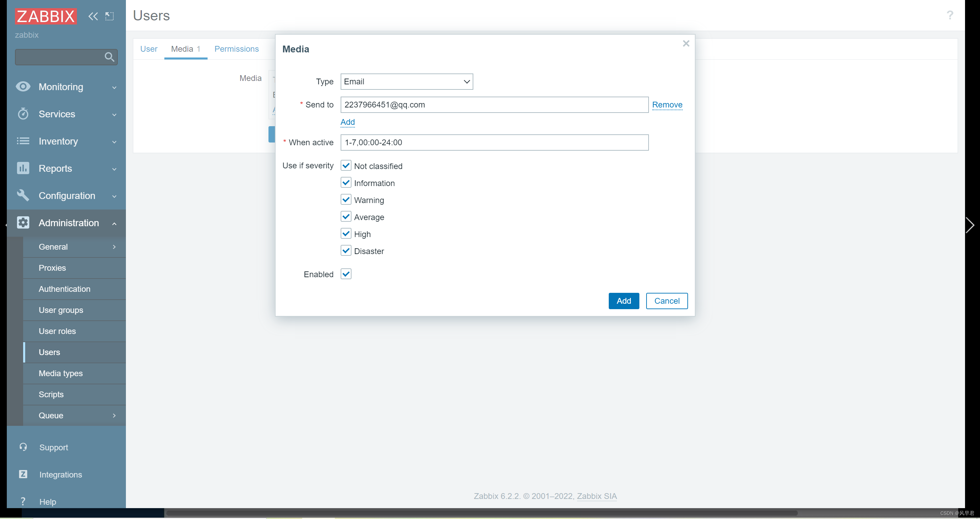Image resolution: width=980 pixels, height=519 pixels.
Task: Open the Type Email dropdown
Action: [x=406, y=82]
